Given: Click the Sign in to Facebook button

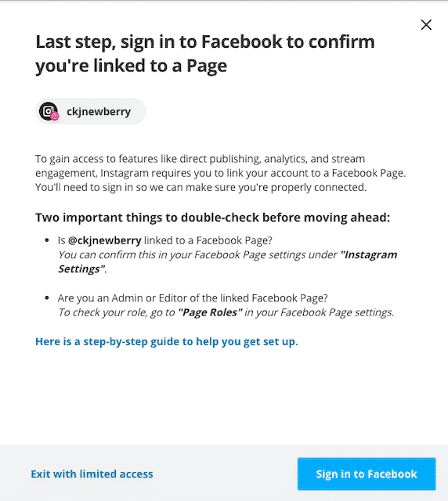Looking at the screenshot, I should [367, 474].
